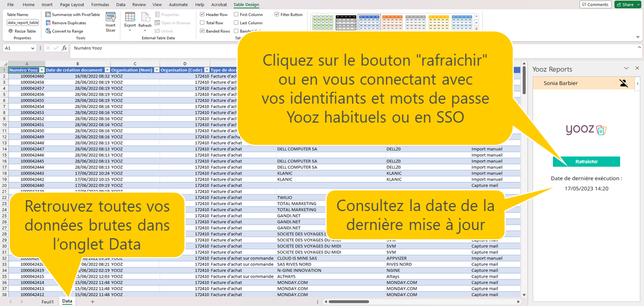Open the File menu
The image size is (644, 306).
point(11,4)
